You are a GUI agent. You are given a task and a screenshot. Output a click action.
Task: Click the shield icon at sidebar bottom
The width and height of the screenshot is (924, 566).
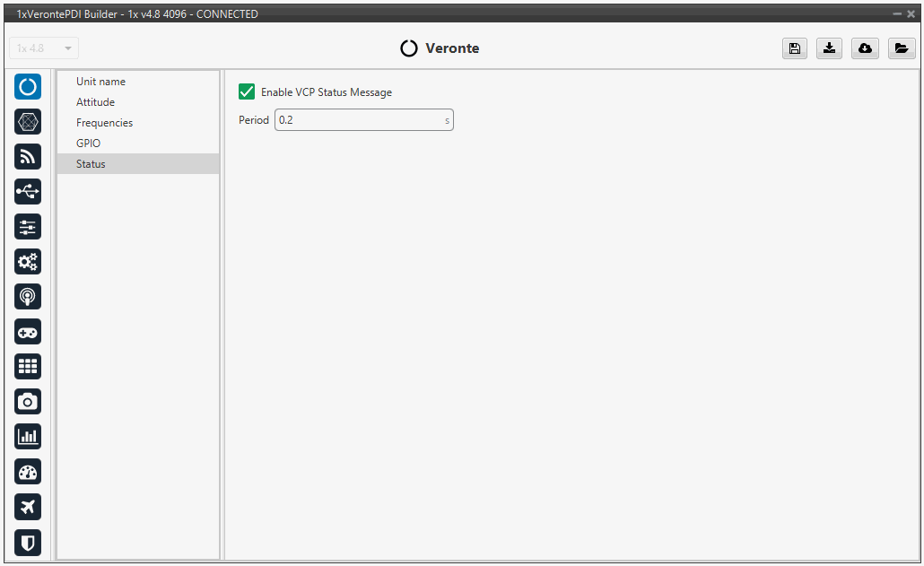coord(28,542)
